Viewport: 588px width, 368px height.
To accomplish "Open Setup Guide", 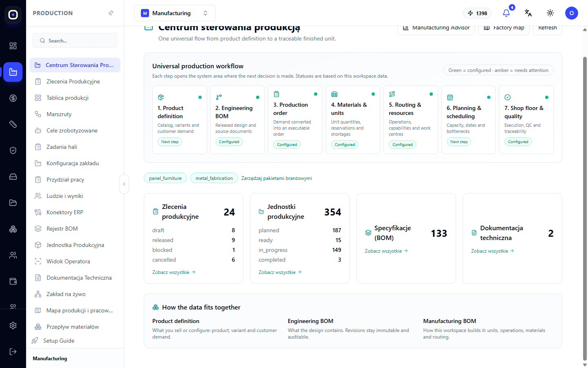I will coord(75,341).
